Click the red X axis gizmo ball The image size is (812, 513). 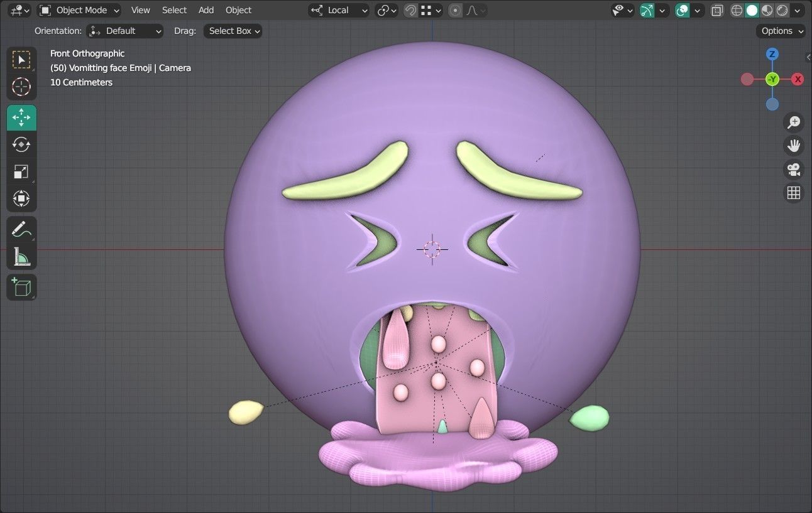pyautogui.click(x=798, y=79)
